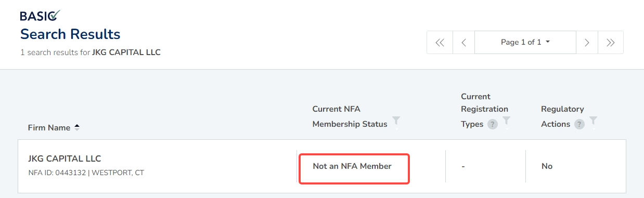Click the Regulatory Actions No value
644x198 pixels.
pyautogui.click(x=547, y=166)
